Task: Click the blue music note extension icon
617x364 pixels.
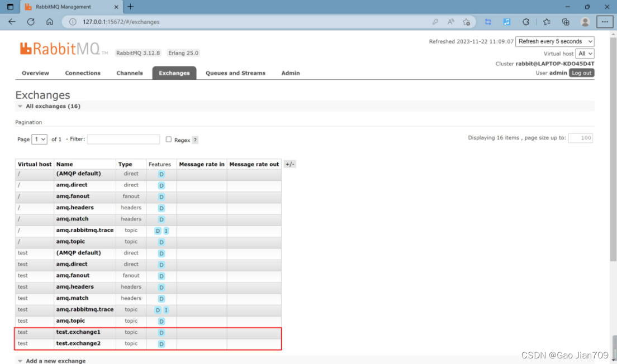Action: (x=507, y=22)
